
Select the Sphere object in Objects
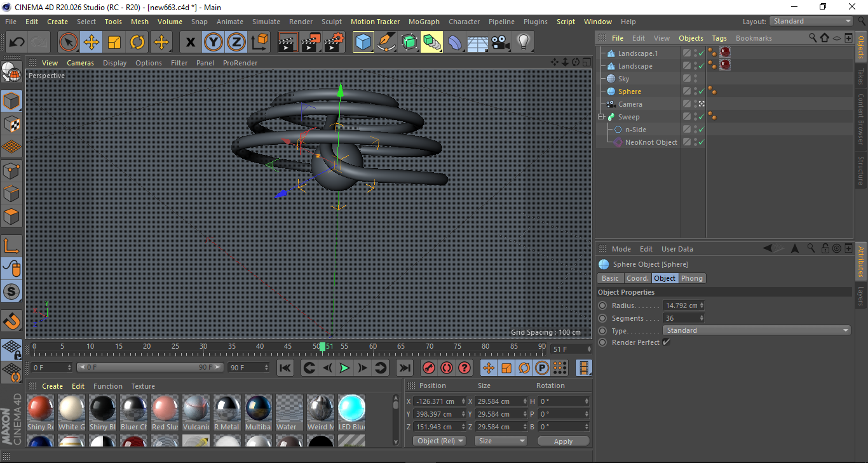(x=630, y=91)
